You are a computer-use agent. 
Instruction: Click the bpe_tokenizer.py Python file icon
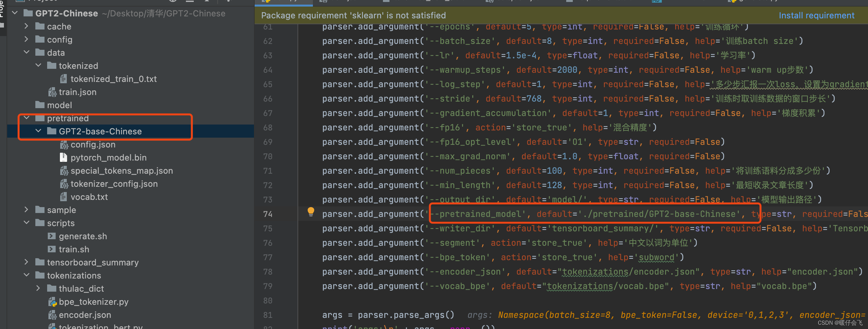[52, 302]
